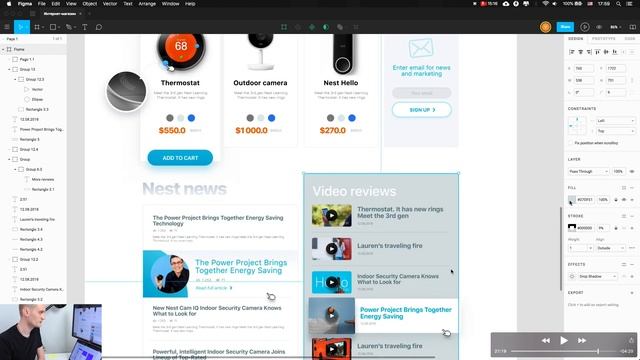Click the Use as Mask icon

(x=326, y=27)
